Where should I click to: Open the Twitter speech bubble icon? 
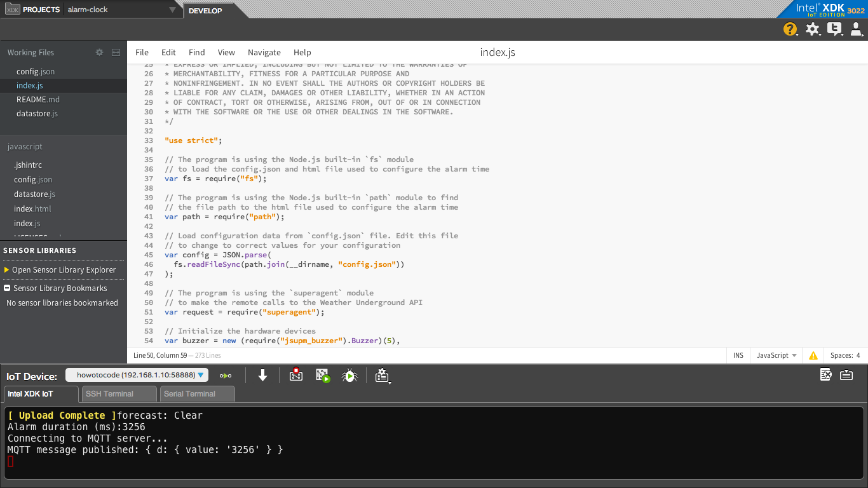click(834, 29)
